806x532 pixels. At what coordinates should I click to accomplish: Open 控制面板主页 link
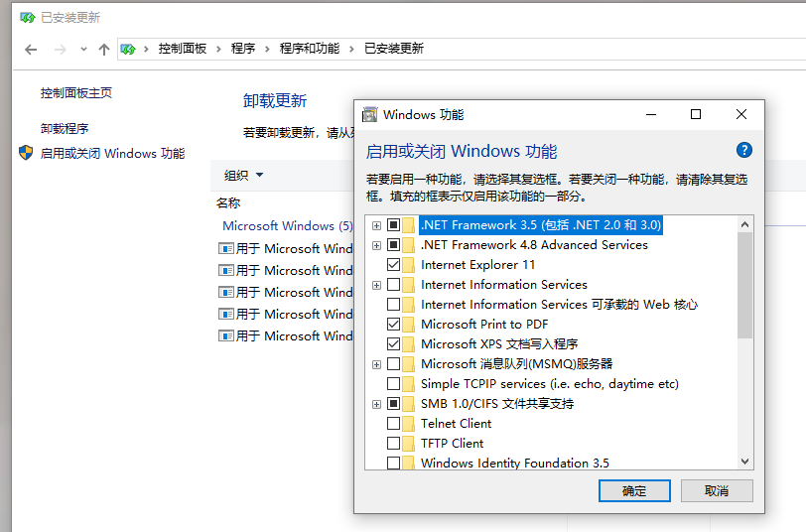[x=76, y=93]
